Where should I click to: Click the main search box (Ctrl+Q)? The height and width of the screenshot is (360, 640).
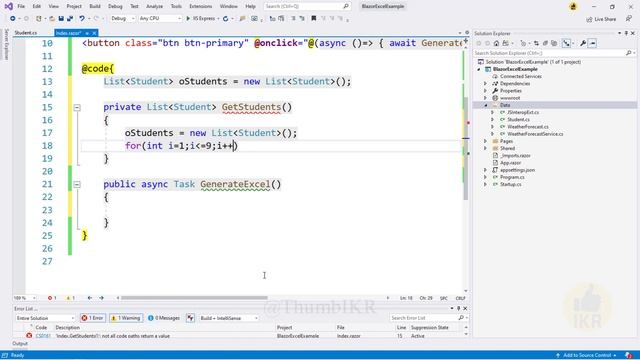(307, 7)
